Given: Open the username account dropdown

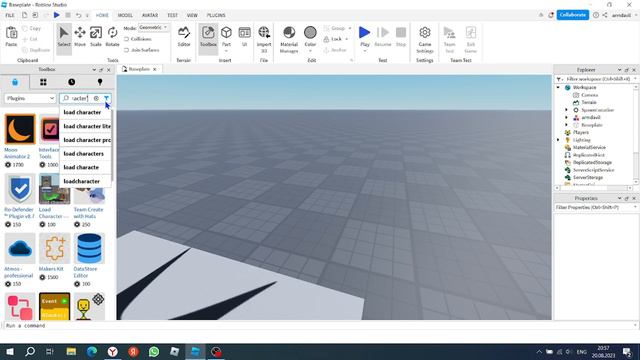Looking at the screenshot, I should coord(623,15).
